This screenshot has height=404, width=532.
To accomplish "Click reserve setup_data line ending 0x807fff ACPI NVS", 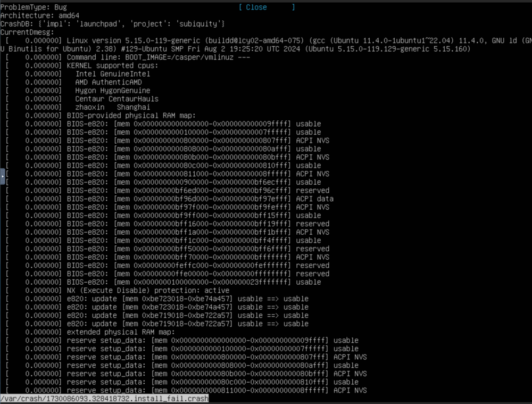I will (186, 357).
